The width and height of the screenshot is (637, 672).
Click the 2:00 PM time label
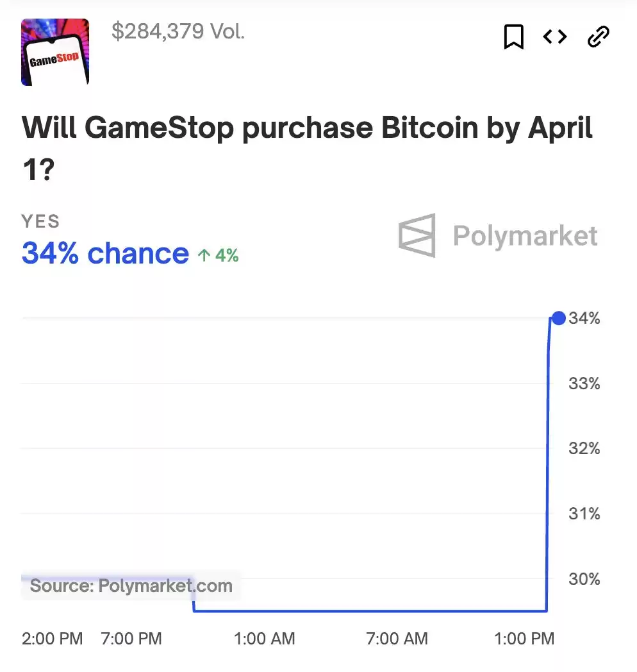53,639
